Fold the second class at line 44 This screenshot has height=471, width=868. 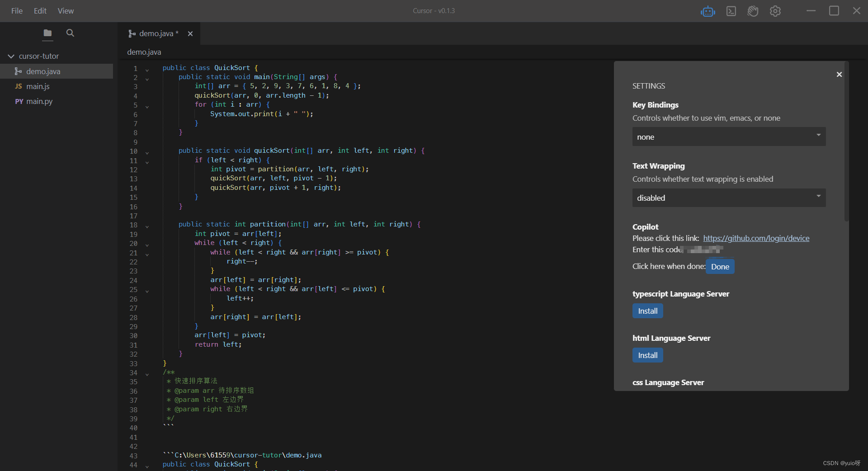147,466
